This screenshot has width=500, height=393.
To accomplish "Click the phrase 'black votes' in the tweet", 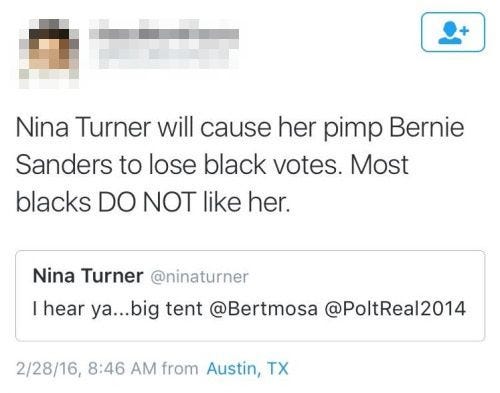I will [271, 165].
